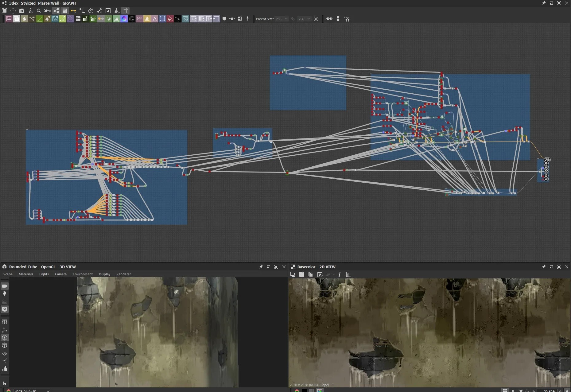The width and height of the screenshot is (571, 392).
Task: Pin the Basecolor 2D view panel
Action: (543, 267)
